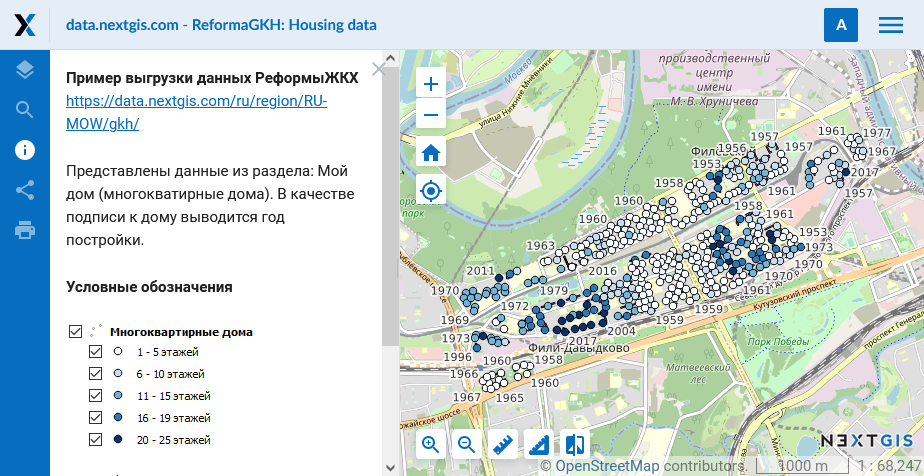Click the panel scrollbar down arrow
The height and width of the screenshot is (476, 924).
pyautogui.click(x=390, y=469)
